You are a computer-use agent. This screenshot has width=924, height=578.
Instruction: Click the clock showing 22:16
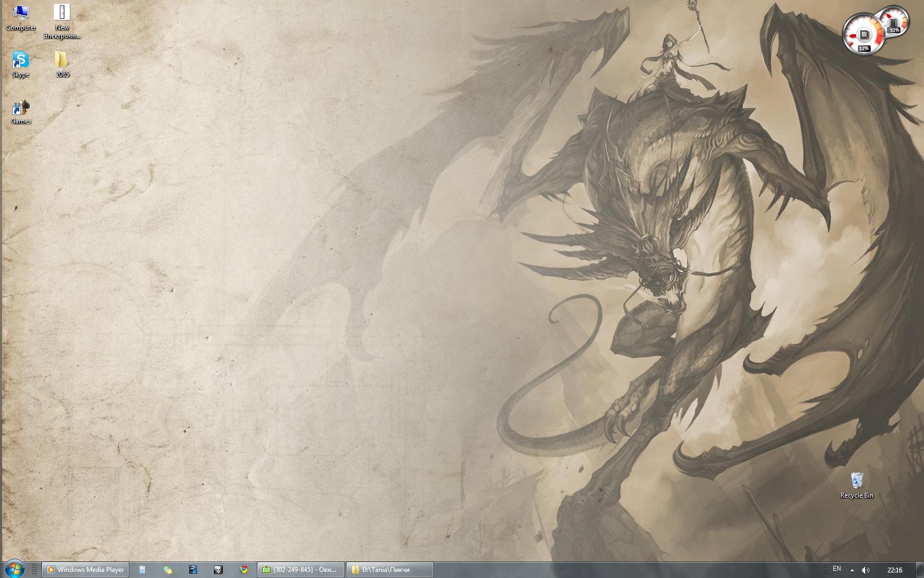[895, 570]
